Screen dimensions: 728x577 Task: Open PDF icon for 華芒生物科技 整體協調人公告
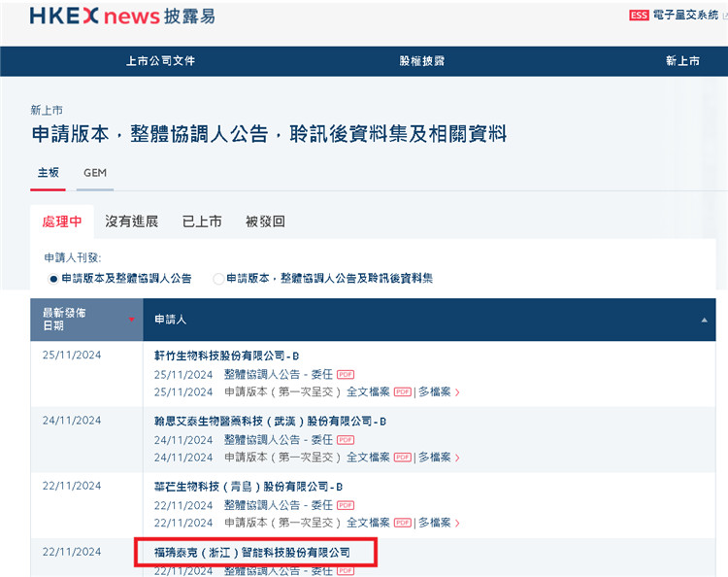pyautogui.click(x=346, y=505)
